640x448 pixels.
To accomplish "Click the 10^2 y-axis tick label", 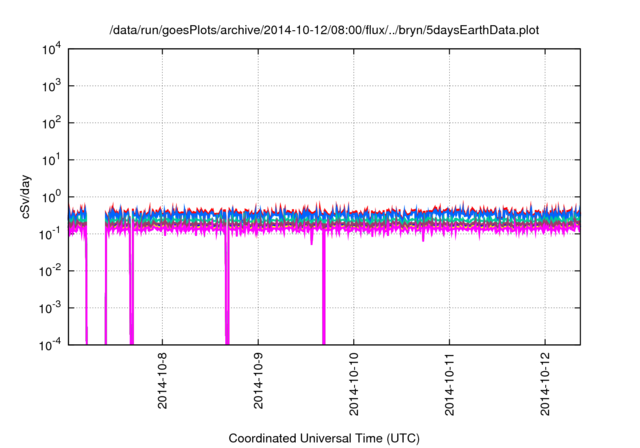I will click(x=51, y=123).
